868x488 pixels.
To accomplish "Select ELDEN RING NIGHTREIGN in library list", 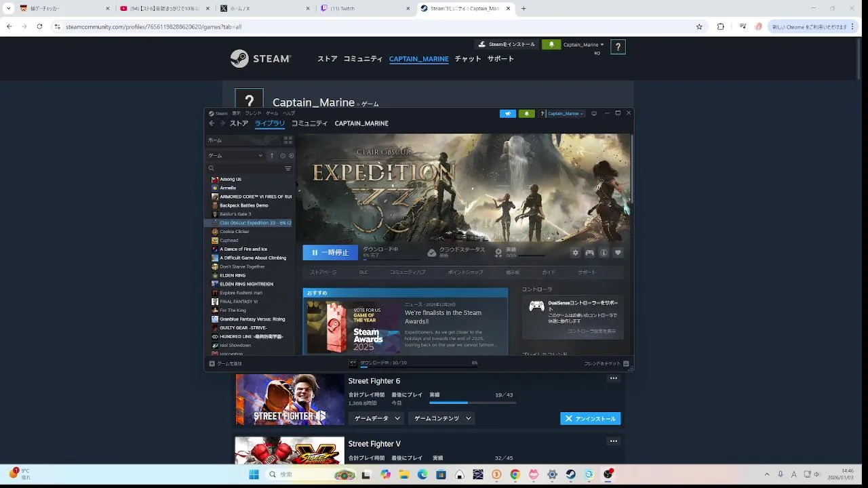I will 246,284.
